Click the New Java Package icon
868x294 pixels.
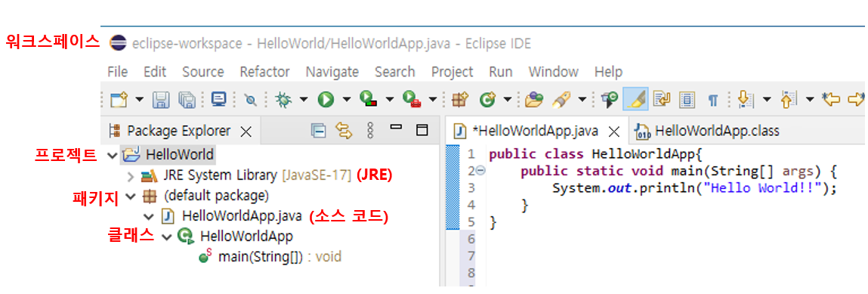coord(460,100)
